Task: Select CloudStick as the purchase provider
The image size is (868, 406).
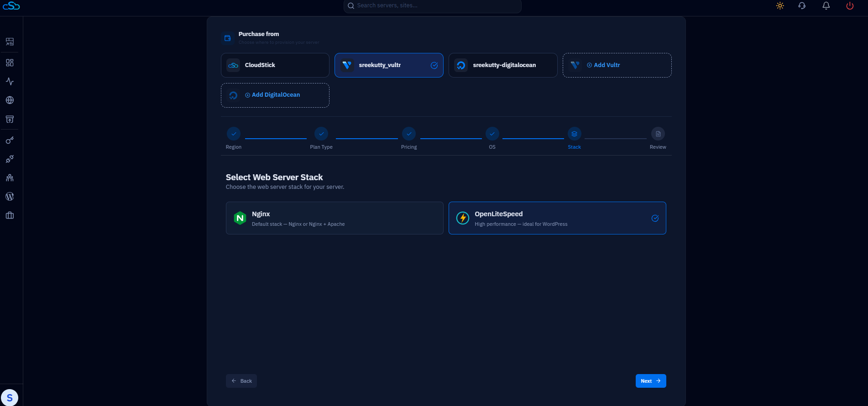Action: [275, 65]
